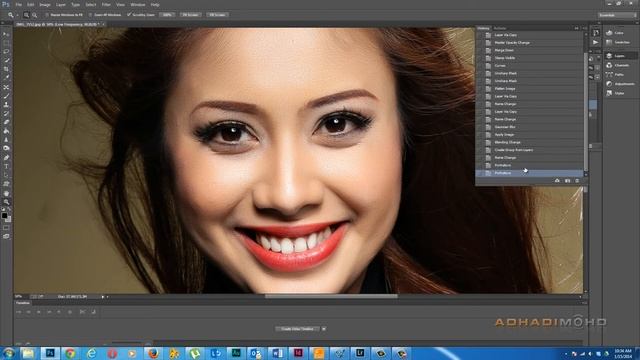Click the background color swatch
Screen dimensions: 640x360
click(8, 219)
